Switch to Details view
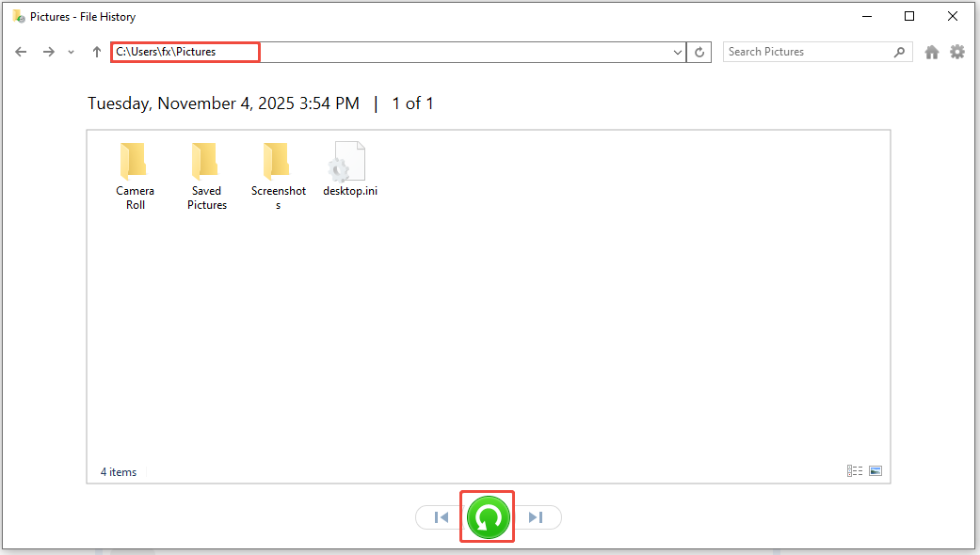Screen dimensions: 980x555 (x=855, y=470)
